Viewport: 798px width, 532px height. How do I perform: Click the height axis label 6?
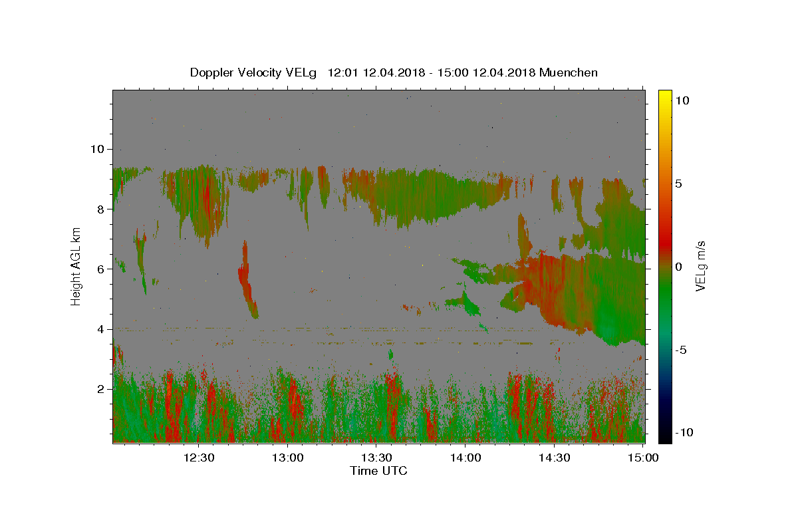101,269
